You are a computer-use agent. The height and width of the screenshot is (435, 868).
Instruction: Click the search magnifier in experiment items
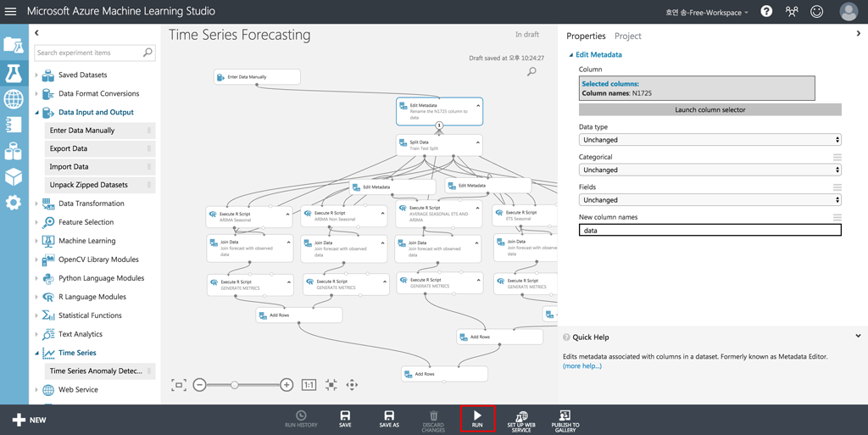[x=147, y=52]
